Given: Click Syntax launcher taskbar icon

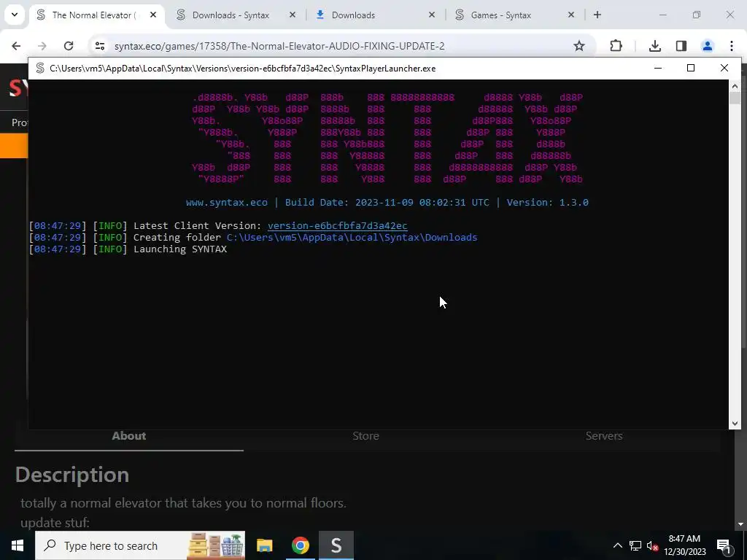Looking at the screenshot, I should click(336, 545).
